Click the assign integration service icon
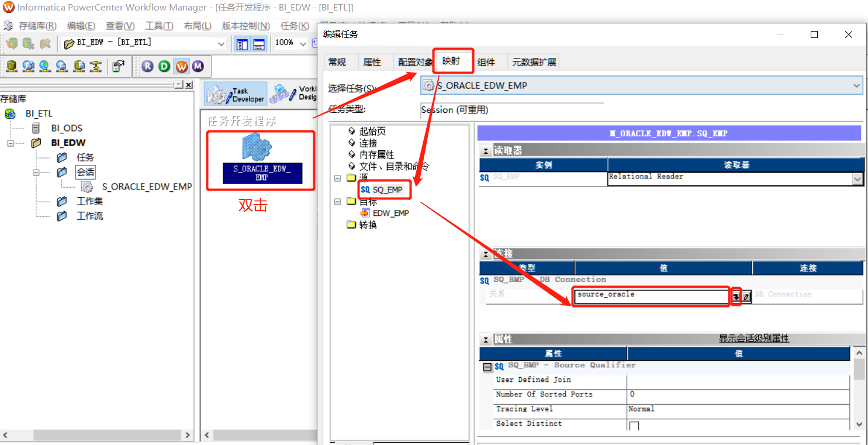The height and width of the screenshot is (445, 868). pyautogui.click(x=118, y=66)
